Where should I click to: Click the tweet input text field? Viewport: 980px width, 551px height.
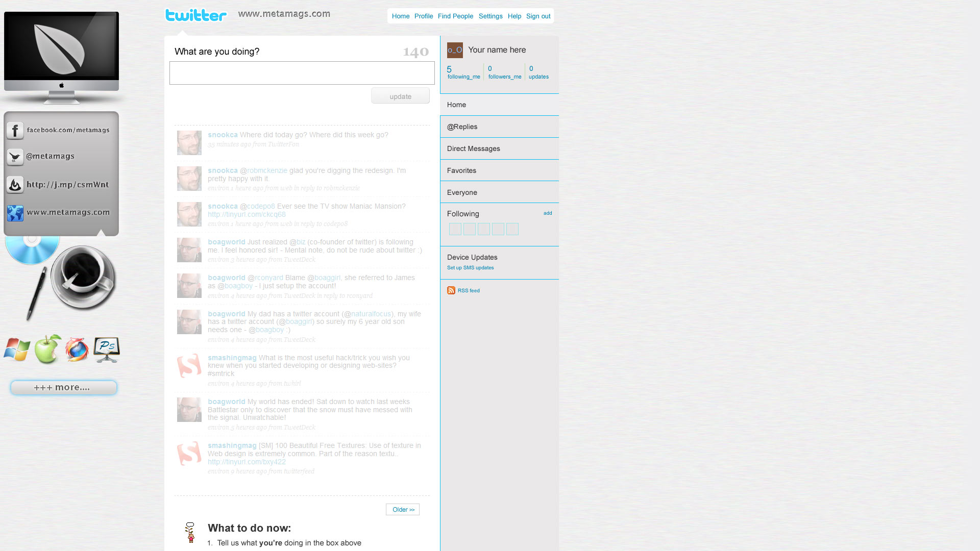(x=302, y=72)
